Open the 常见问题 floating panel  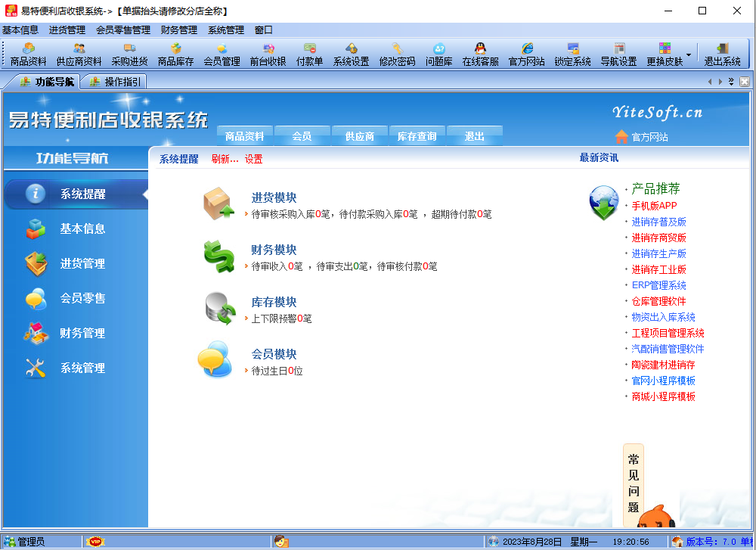coord(634,484)
